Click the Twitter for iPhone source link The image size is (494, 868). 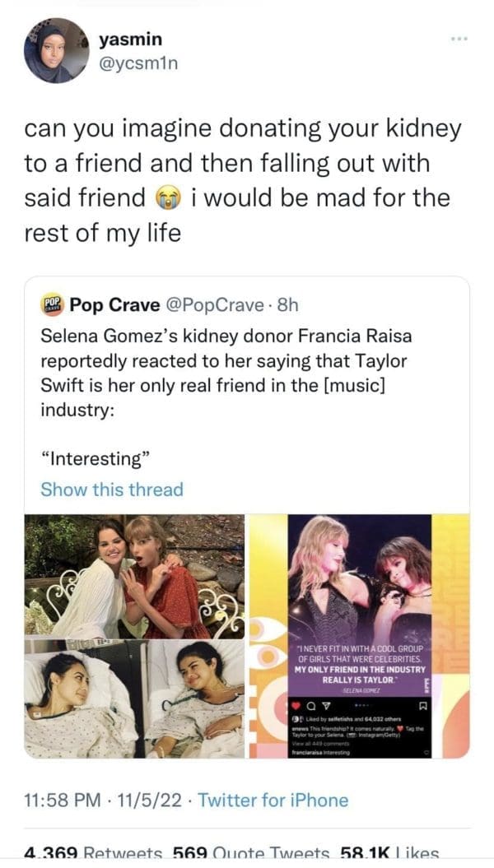[x=273, y=801]
